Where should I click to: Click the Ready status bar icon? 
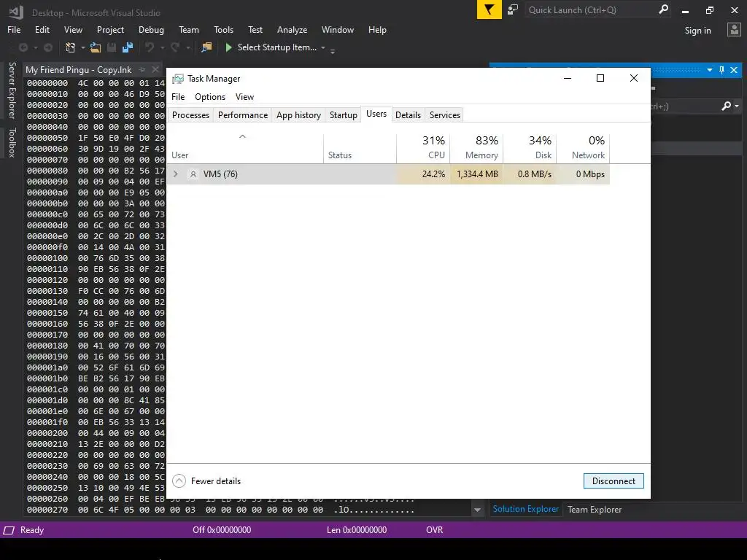pyautogui.click(x=9, y=530)
